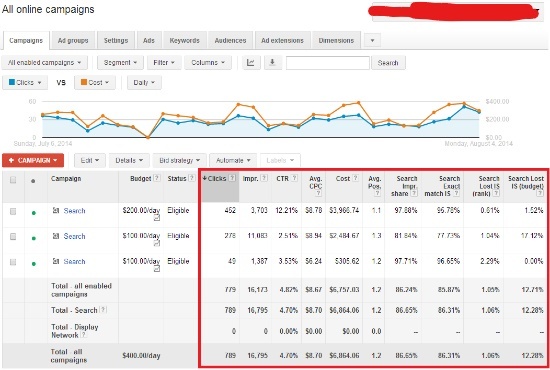Viewport: 550px width, 370px height.
Task: Click the Search button beside the text field
Action: tap(388, 63)
